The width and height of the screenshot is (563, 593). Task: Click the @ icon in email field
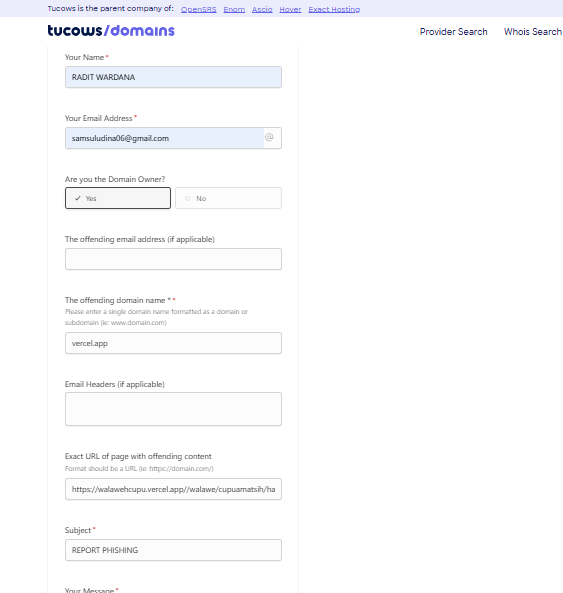click(269, 137)
